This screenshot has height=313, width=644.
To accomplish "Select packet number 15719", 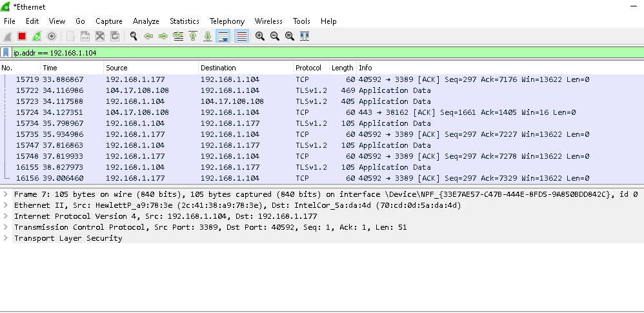I will tap(322, 79).
